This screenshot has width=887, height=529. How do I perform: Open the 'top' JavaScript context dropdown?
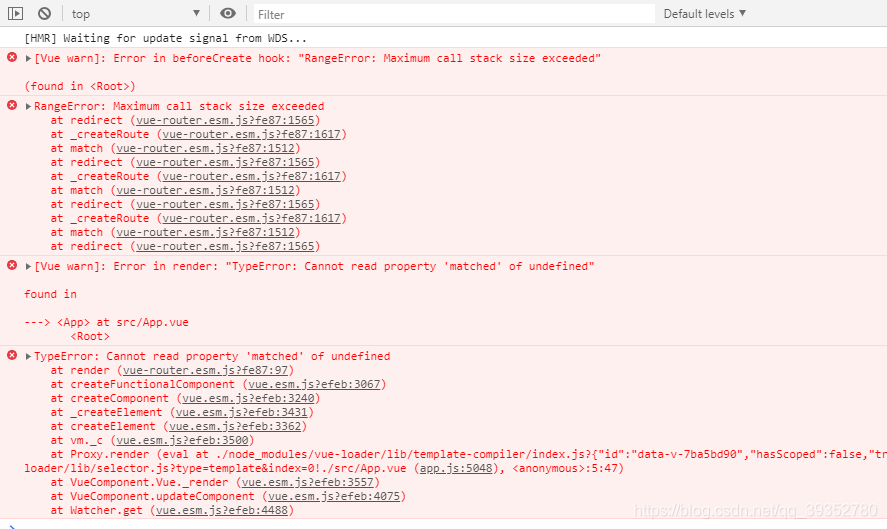coord(136,14)
